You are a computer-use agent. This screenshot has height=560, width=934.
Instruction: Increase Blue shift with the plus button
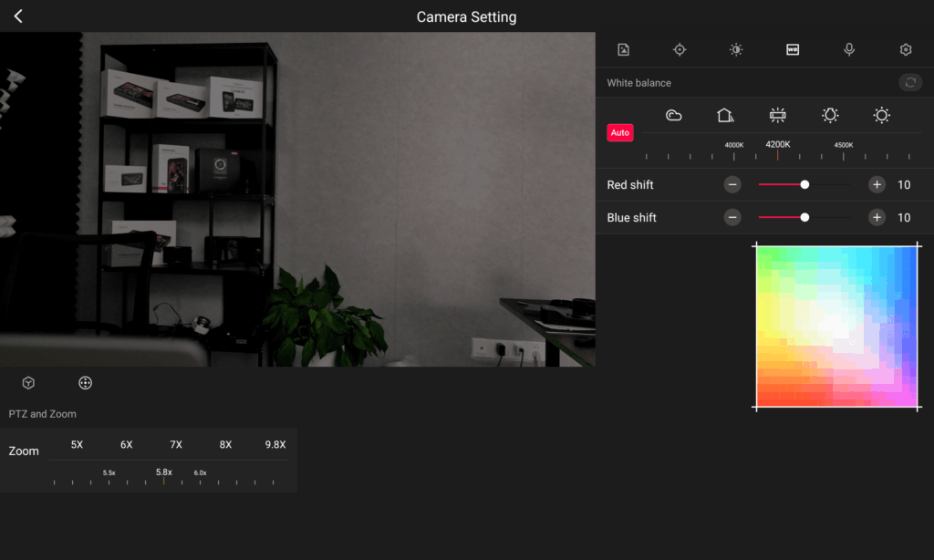[x=877, y=217]
